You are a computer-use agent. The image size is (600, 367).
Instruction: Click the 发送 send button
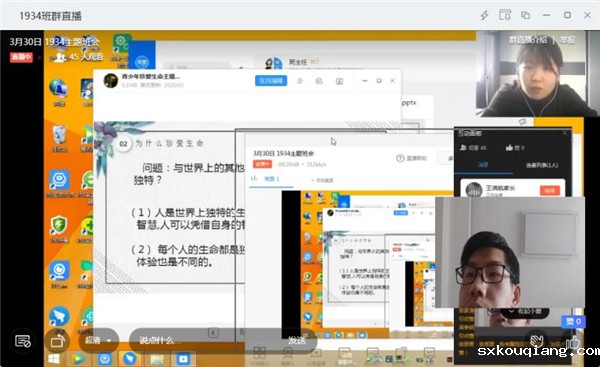pyautogui.click(x=297, y=340)
